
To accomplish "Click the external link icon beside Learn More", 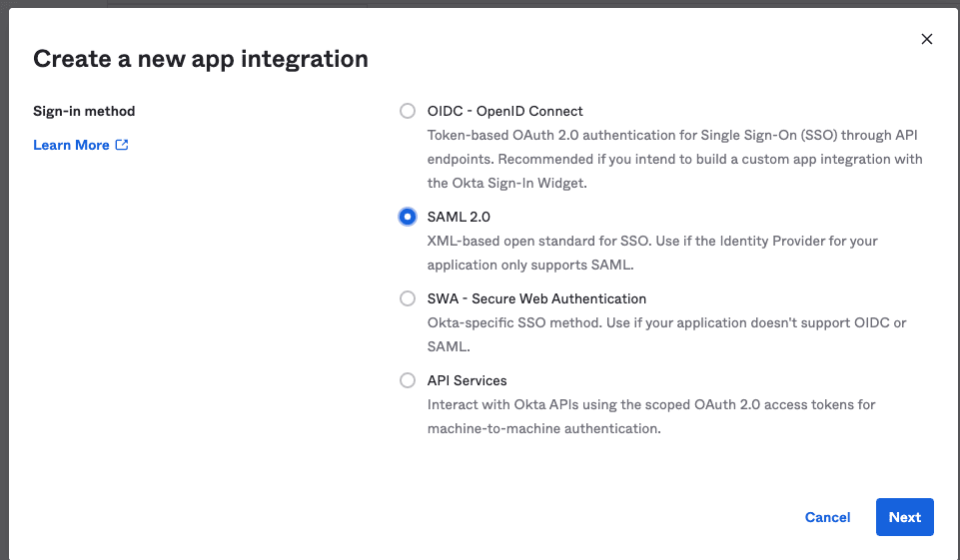I will click(x=122, y=145).
